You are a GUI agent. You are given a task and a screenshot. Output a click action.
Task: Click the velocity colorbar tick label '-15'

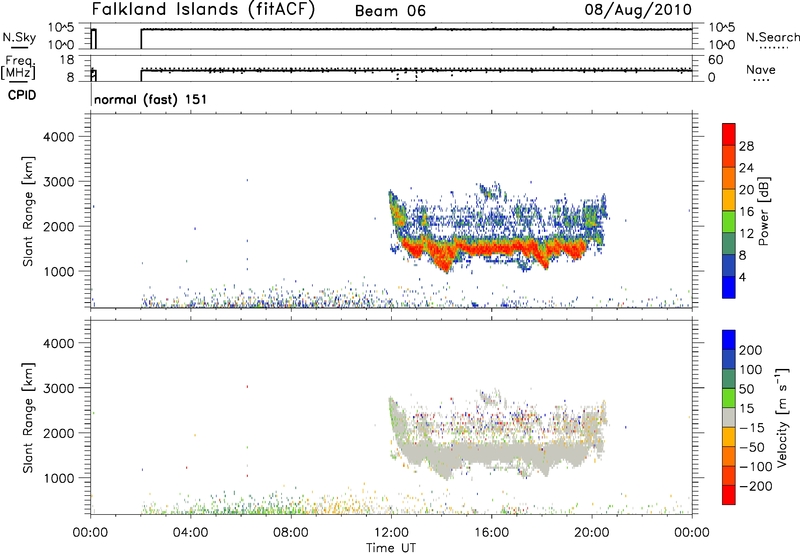[752, 427]
